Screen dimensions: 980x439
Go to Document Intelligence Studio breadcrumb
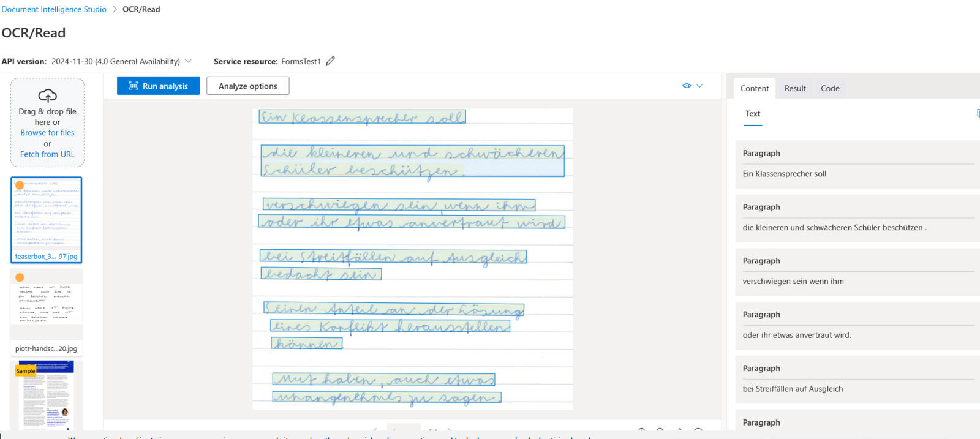click(x=54, y=9)
